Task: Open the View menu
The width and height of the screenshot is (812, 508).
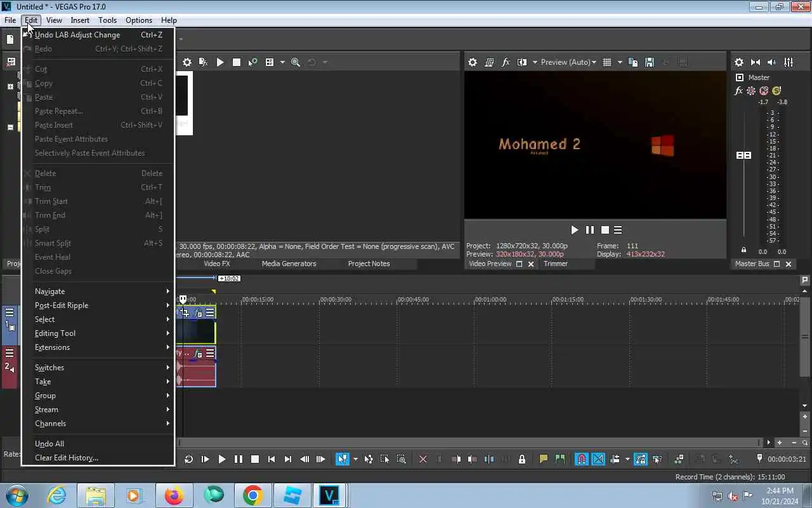Action: (54, 20)
